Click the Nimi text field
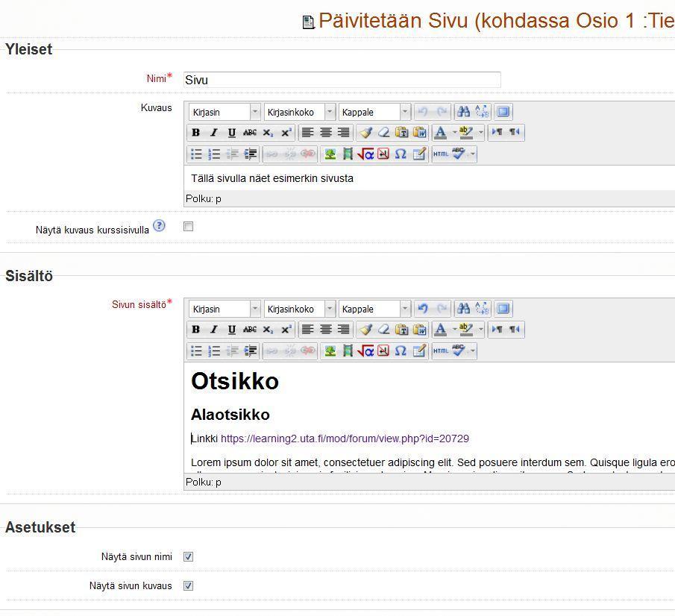 pyautogui.click(x=342, y=80)
